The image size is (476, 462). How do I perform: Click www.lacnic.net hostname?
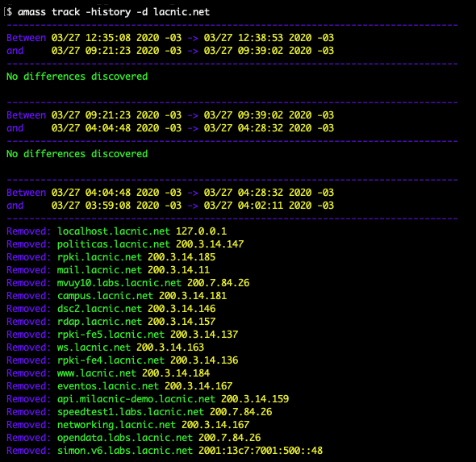[97, 373]
